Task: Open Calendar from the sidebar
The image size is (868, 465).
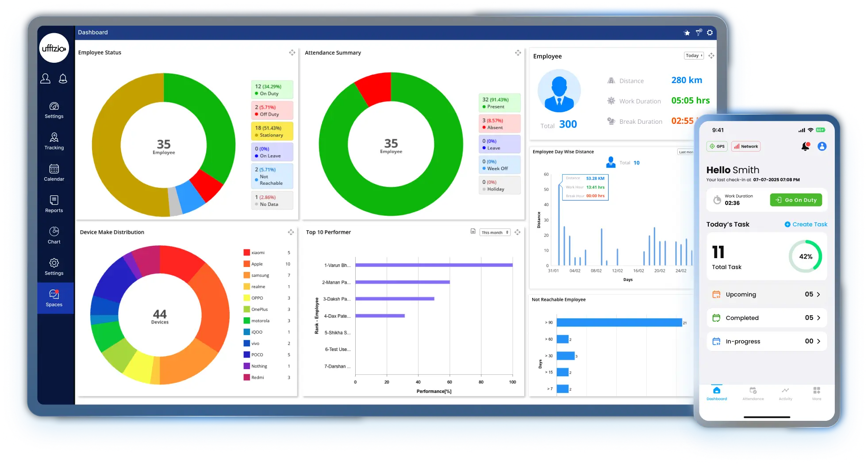Action: 54,173
